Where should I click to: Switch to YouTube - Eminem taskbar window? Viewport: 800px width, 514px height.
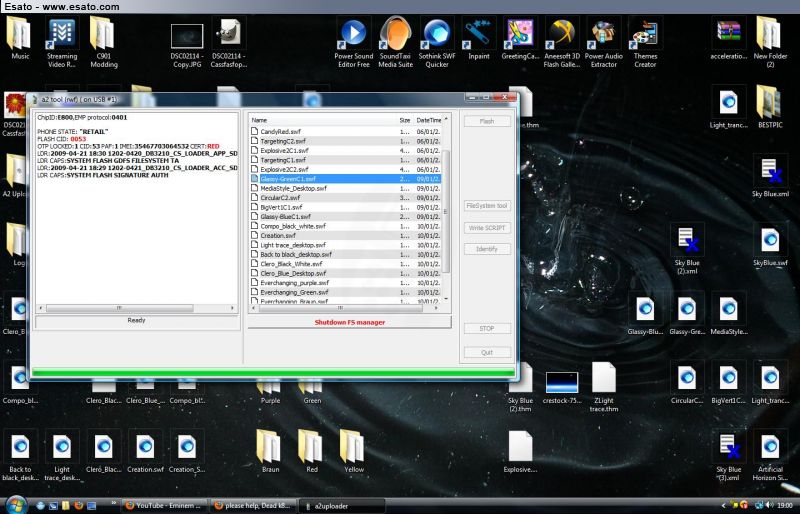[x=164, y=506]
